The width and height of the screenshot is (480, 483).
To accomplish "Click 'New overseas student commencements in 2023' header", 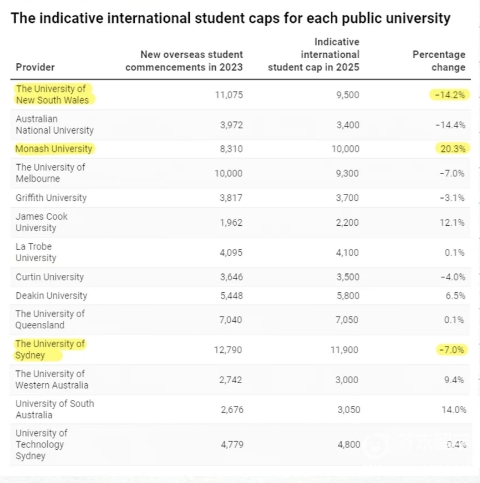I will (x=184, y=61).
